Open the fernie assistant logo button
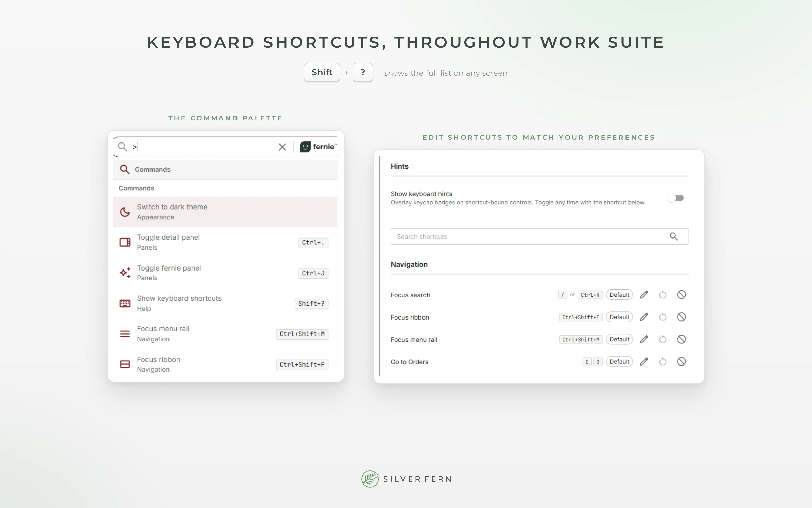Image resolution: width=812 pixels, height=508 pixels. point(318,147)
